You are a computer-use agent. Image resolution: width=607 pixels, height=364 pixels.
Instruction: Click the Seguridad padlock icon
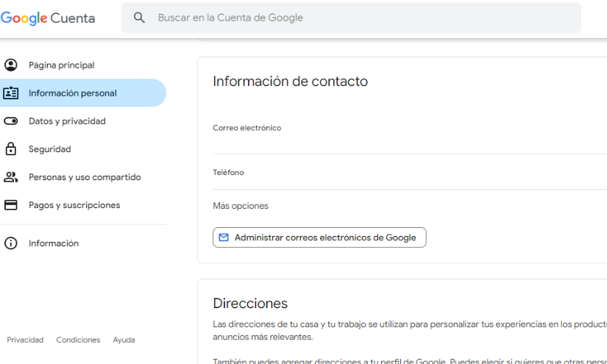[x=11, y=149]
